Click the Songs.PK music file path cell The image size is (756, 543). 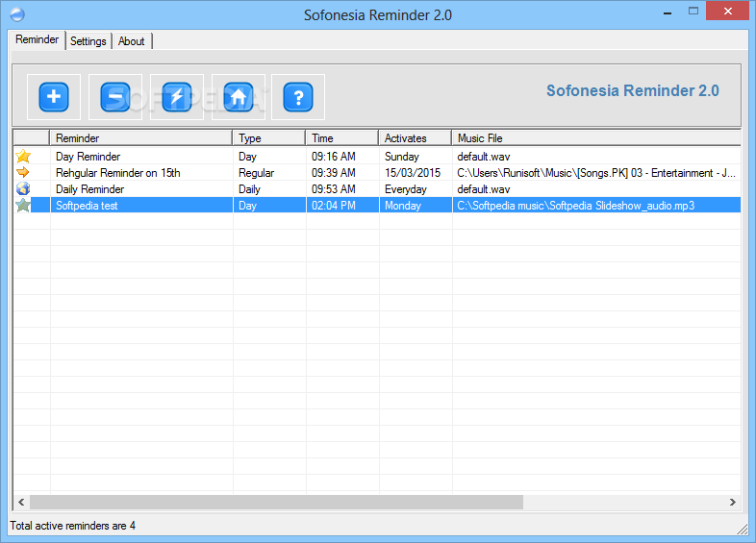tap(596, 173)
